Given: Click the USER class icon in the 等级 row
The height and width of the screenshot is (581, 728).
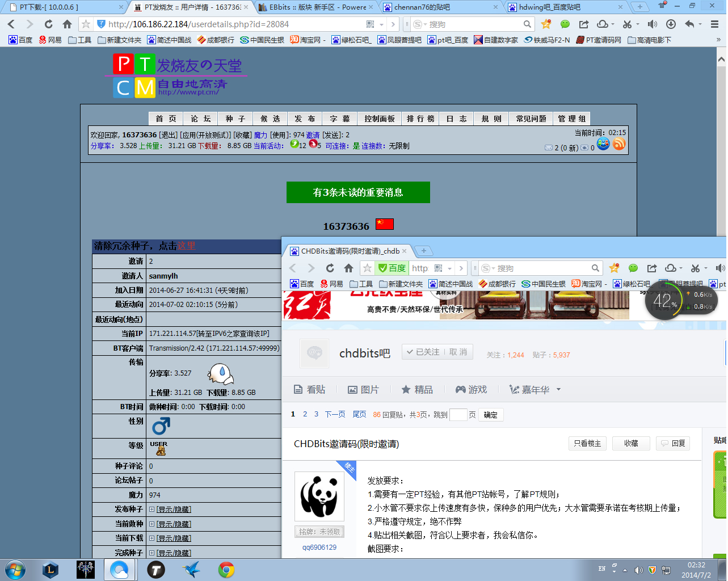Looking at the screenshot, I should [x=159, y=448].
